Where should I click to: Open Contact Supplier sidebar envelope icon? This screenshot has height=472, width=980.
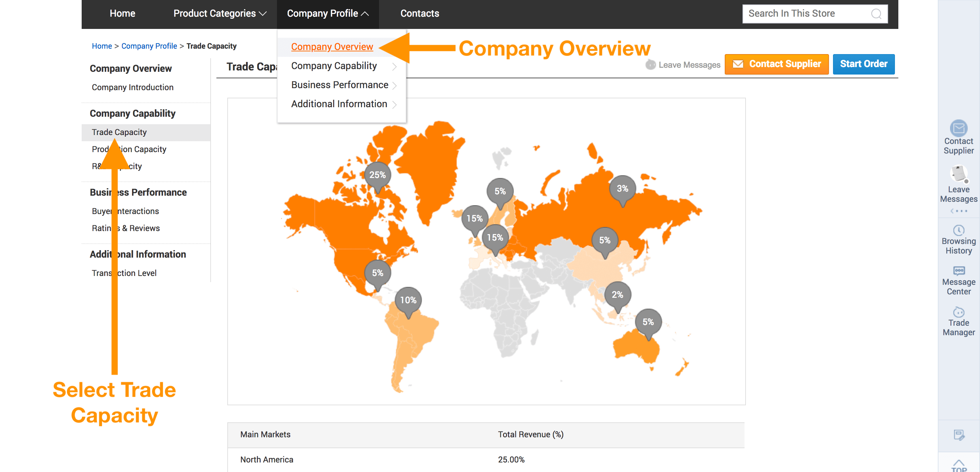point(958,128)
